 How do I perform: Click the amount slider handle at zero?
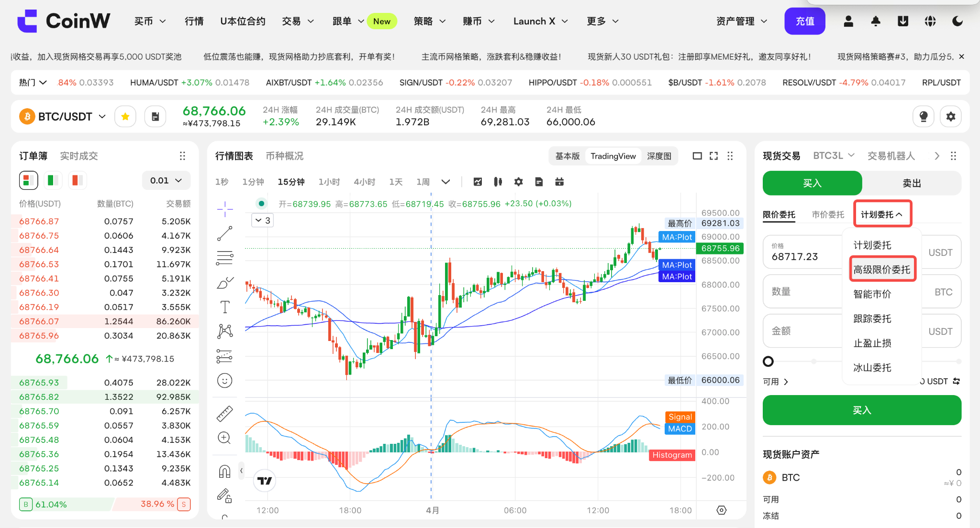pos(768,361)
